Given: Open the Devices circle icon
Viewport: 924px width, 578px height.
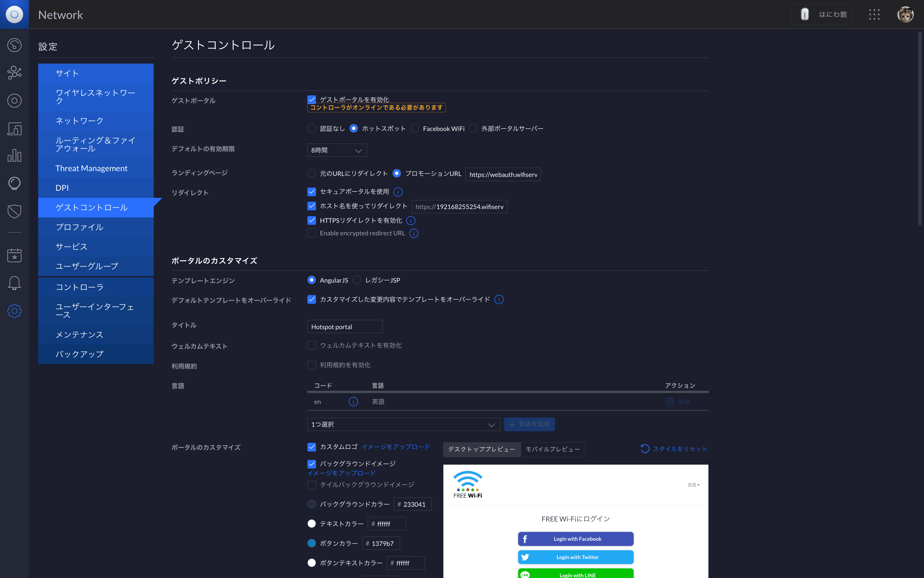Looking at the screenshot, I should pyautogui.click(x=14, y=101).
